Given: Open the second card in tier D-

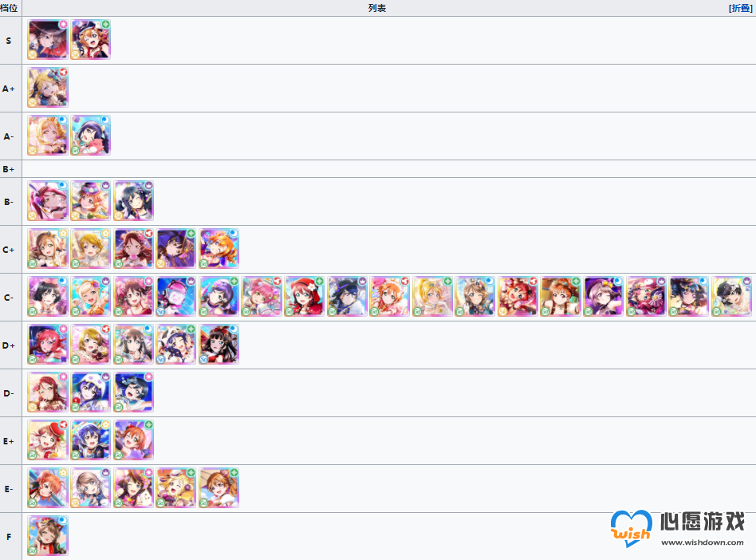Looking at the screenshot, I should 91,392.
